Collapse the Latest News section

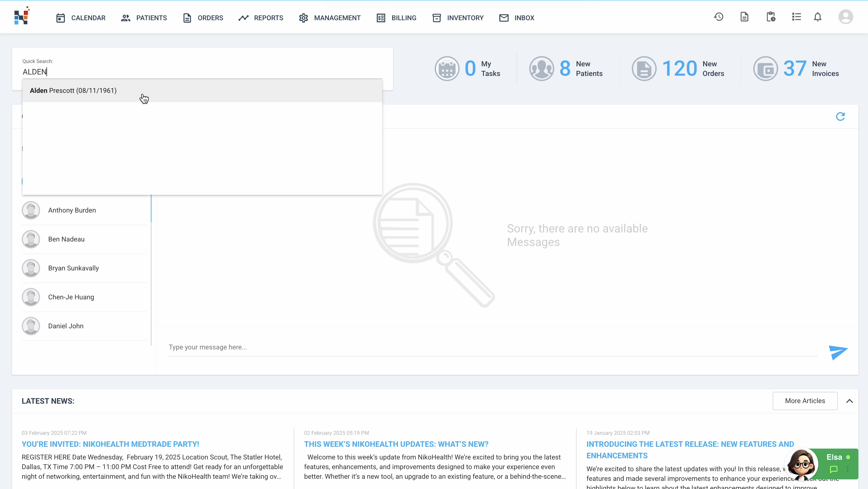(850, 401)
